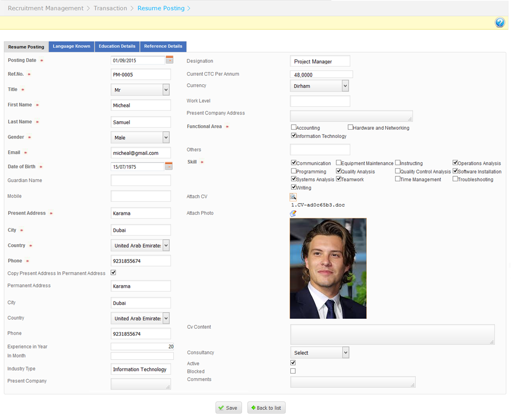Check the Time Management skill
This screenshot has width=511, height=420.
pyautogui.click(x=398, y=178)
